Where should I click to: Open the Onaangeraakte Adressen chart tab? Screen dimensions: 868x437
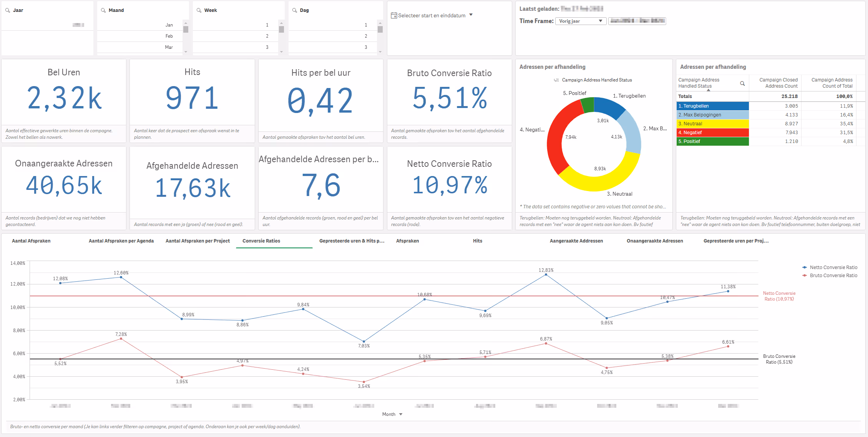click(x=655, y=241)
